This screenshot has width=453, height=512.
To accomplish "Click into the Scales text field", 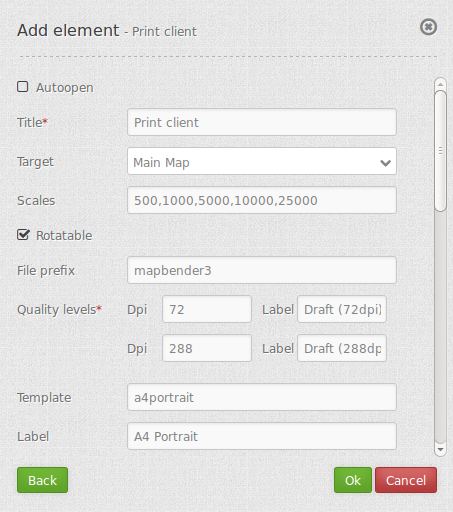I will pos(262,200).
